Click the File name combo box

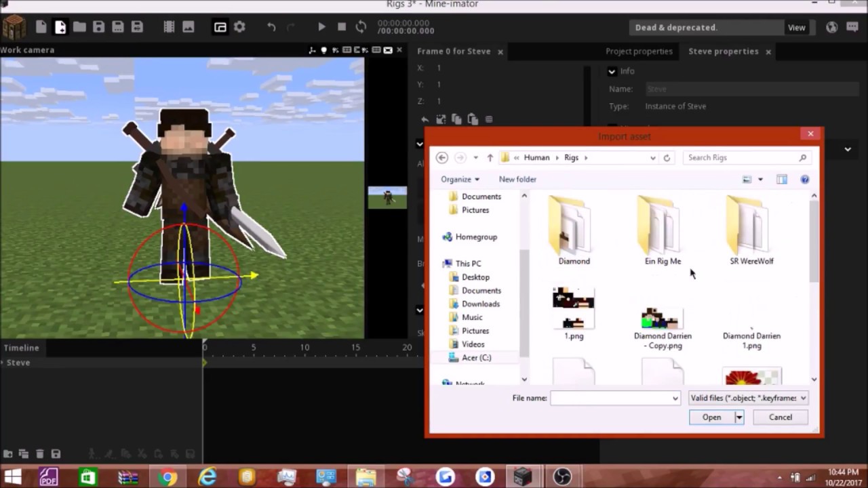click(x=615, y=398)
